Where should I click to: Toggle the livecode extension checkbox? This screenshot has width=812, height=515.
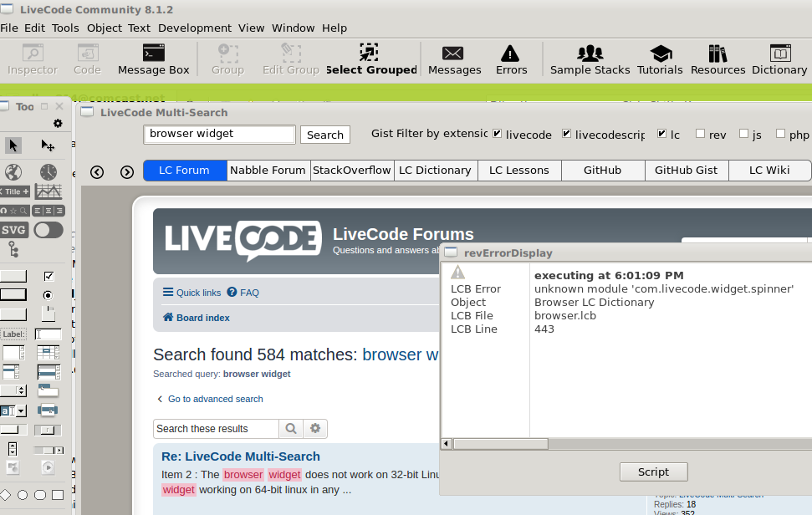(497, 134)
